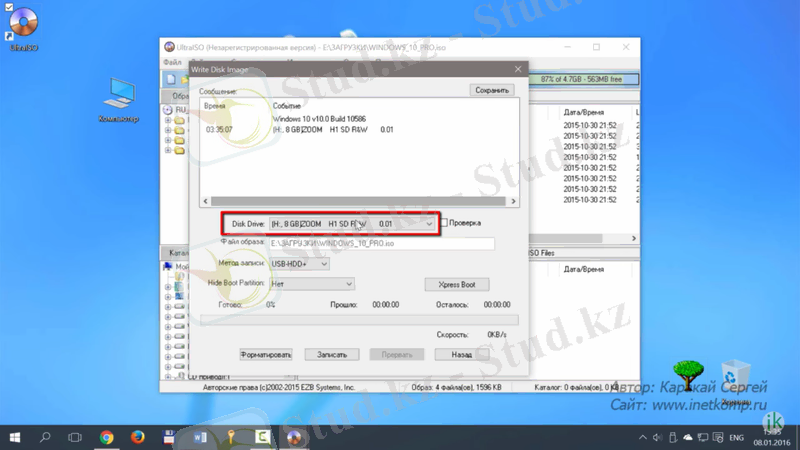
Task: Click the Записать button
Action: pos(332,355)
